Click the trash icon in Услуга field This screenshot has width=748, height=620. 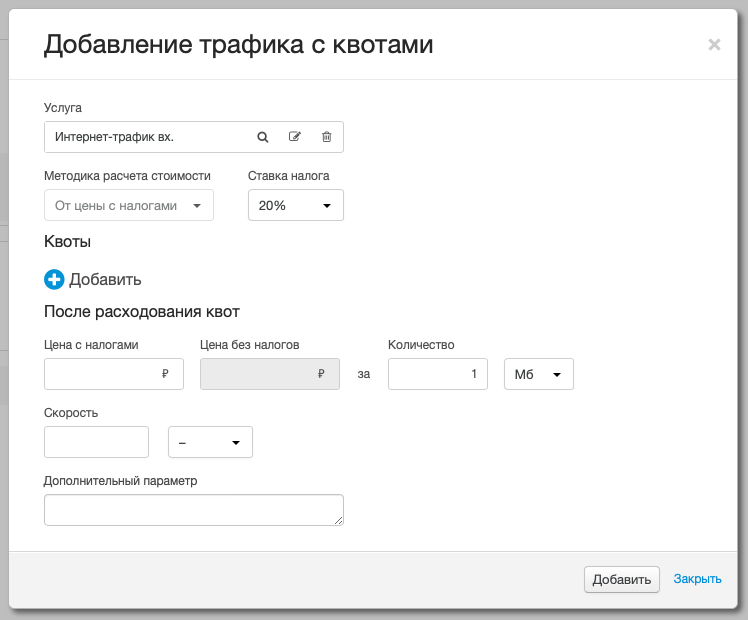(x=327, y=137)
